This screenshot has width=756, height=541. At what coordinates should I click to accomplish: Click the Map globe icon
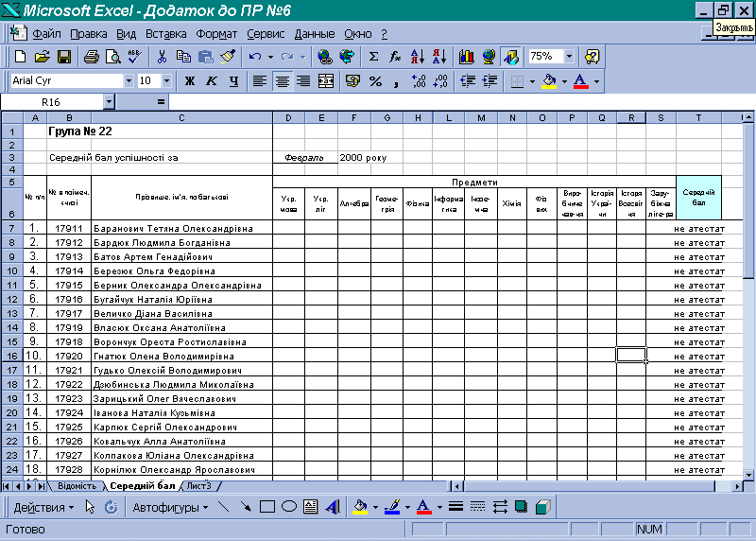489,57
